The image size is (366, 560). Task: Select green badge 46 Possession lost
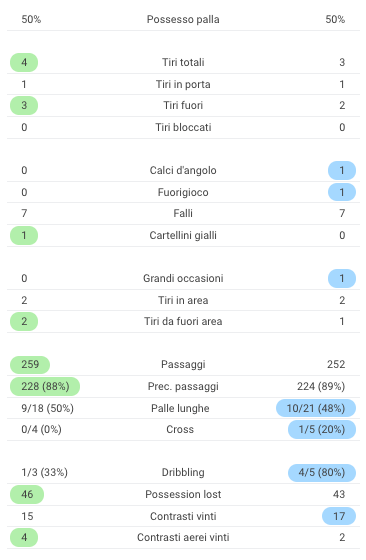click(27, 494)
